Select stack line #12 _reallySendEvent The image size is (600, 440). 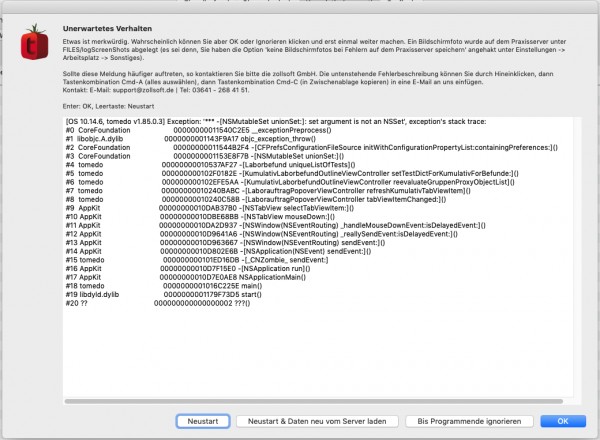point(261,234)
